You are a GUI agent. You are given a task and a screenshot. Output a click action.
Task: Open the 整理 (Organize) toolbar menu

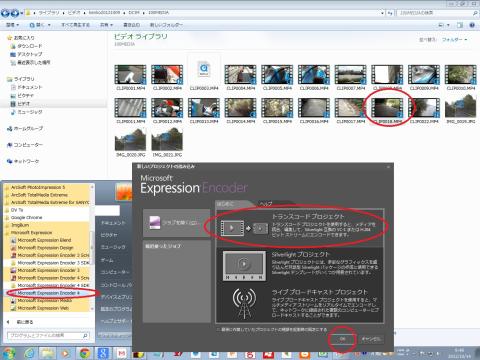(x=13, y=25)
